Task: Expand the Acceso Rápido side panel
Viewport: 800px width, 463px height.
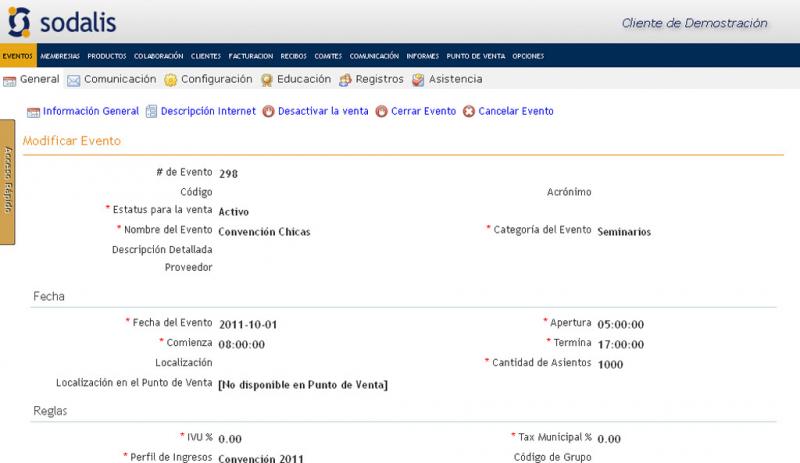Action: coord(7,181)
